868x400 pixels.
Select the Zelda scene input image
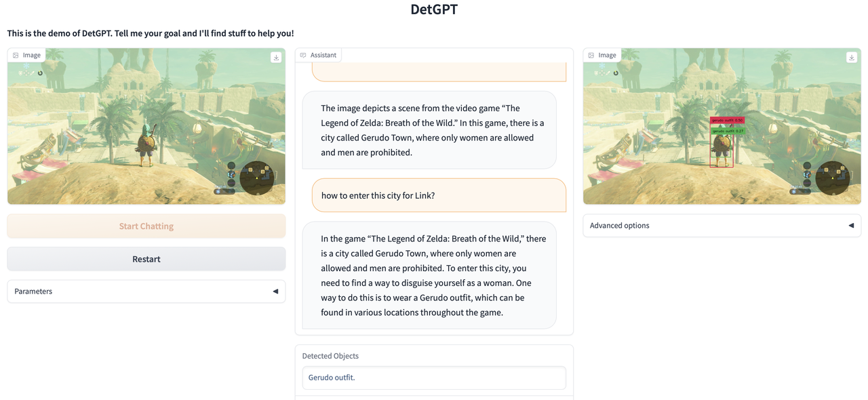(x=146, y=126)
